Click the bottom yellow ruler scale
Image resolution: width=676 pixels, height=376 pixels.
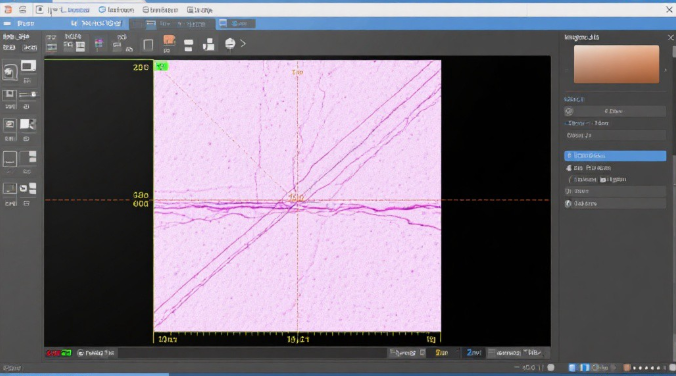click(297, 338)
